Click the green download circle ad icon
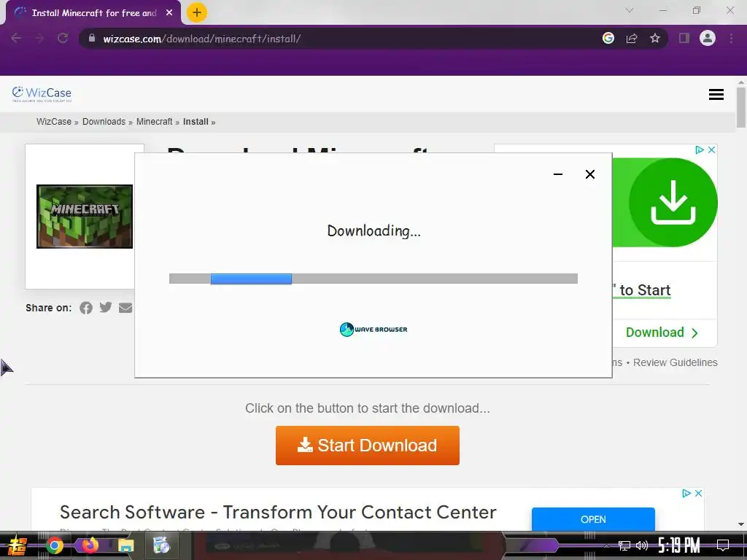This screenshot has width=747, height=560. click(x=673, y=202)
